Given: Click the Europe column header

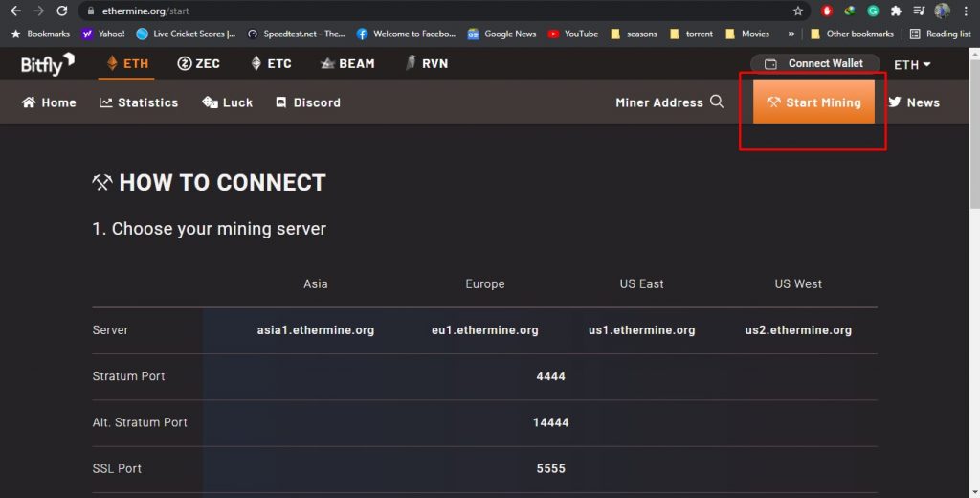Looking at the screenshot, I should click(x=485, y=284).
